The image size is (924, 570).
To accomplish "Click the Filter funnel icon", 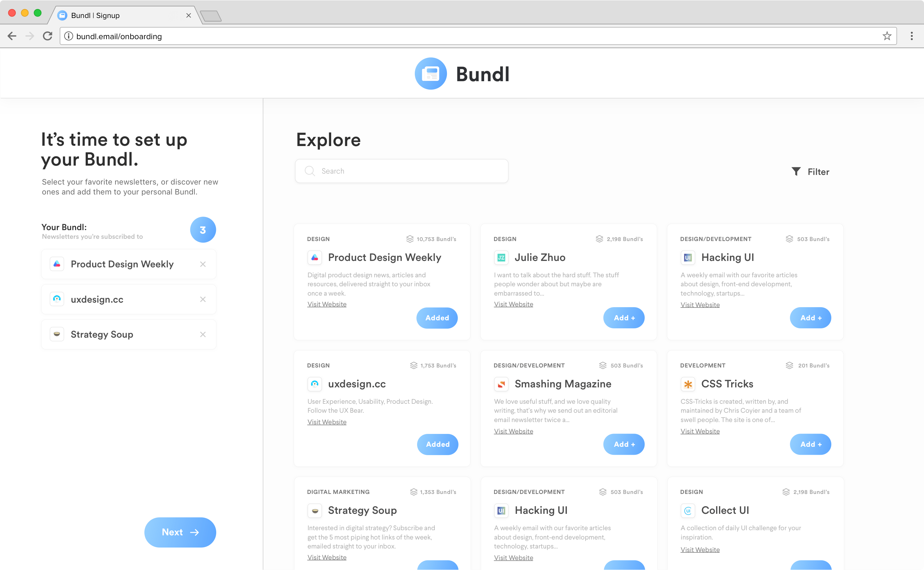I will [796, 171].
